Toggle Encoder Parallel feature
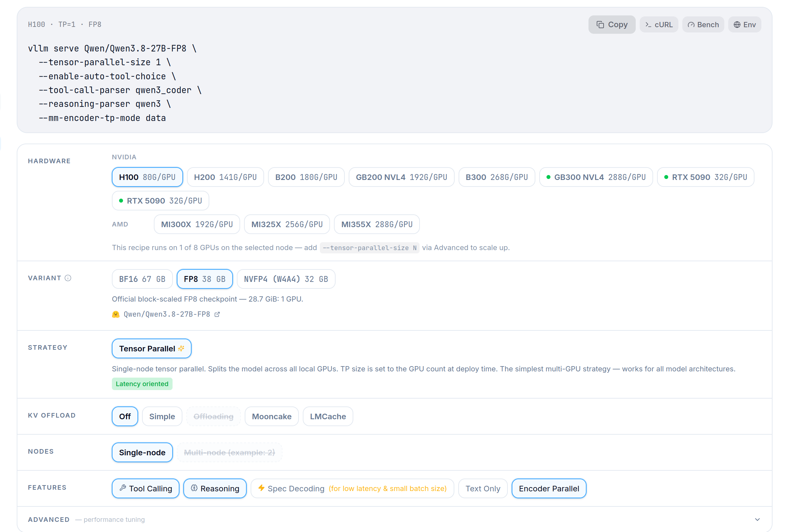The width and height of the screenshot is (805, 532). pos(549,488)
